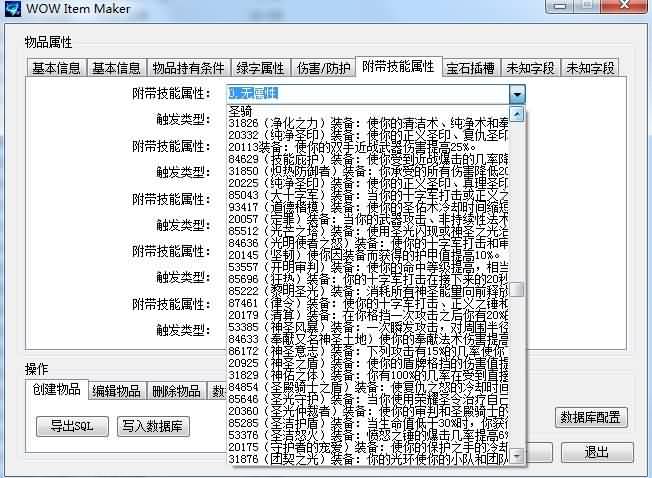652x478 pixels.
Task: Select the 53385 (神圣风暴) entry
Action: coord(368,327)
